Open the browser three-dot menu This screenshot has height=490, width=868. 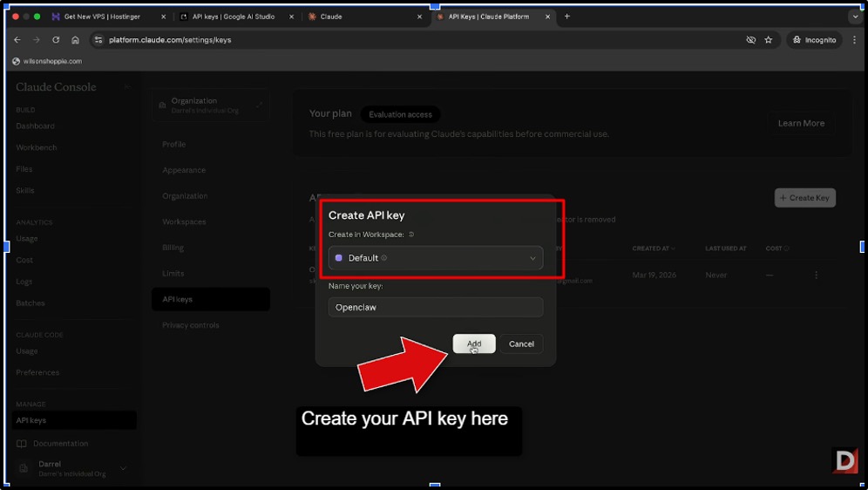[x=854, y=40]
